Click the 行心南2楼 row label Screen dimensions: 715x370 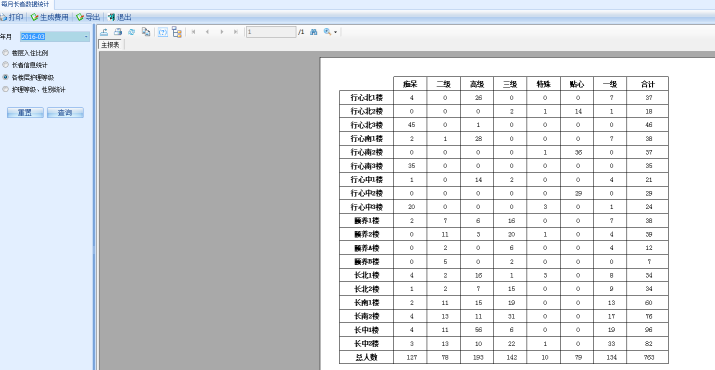[x=367, y=152]
